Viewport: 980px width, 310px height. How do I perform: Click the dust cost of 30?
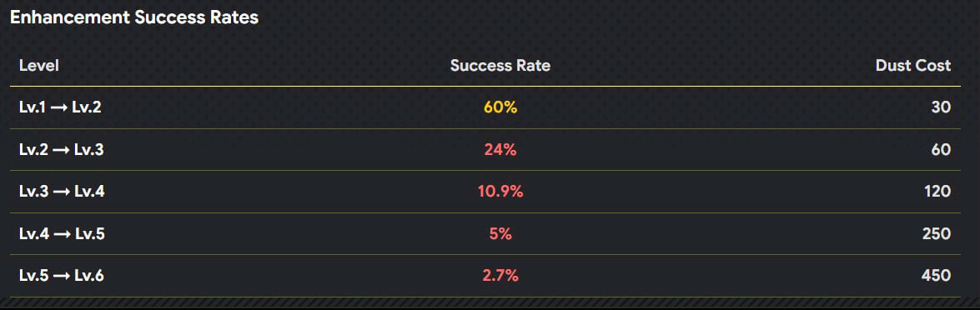point(941,107)
